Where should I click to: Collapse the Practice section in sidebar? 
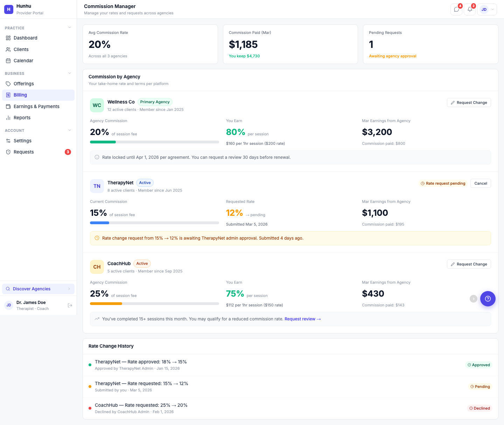tap(69, 27)
